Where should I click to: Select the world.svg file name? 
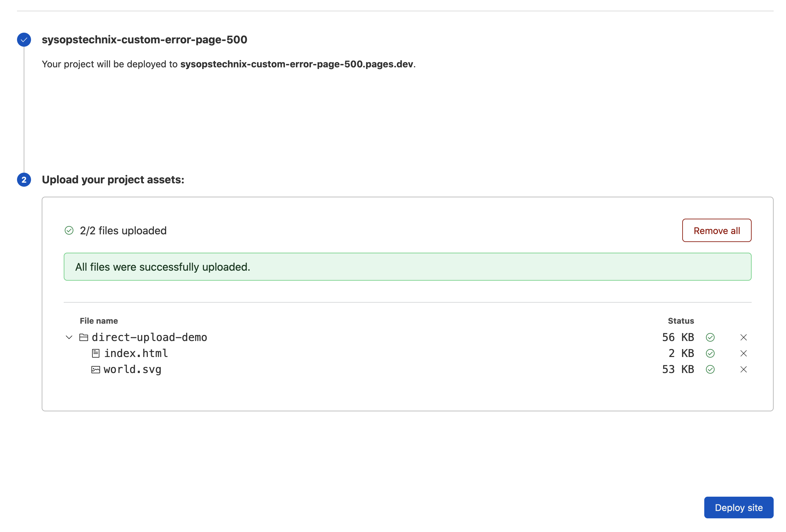132,369
